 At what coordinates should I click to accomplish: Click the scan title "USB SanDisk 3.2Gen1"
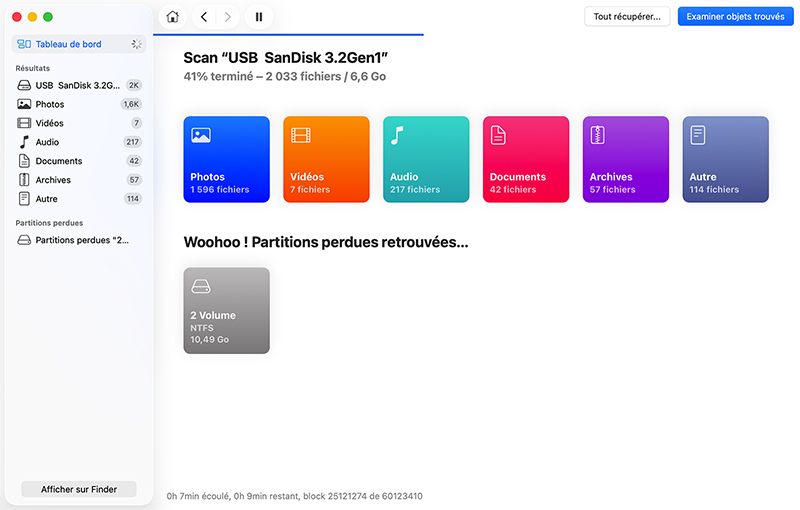click(x=285, y=58)
